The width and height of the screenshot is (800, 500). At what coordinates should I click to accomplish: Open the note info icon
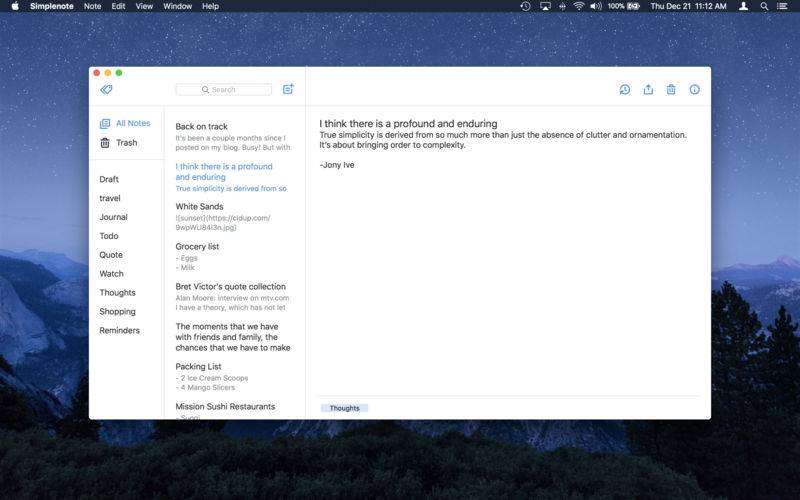694,89
